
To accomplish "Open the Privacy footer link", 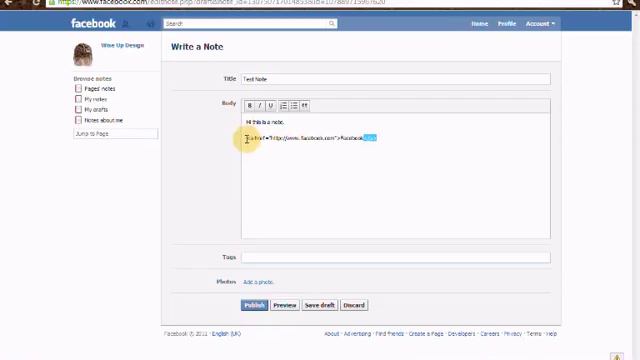I will tap(513, 333).
